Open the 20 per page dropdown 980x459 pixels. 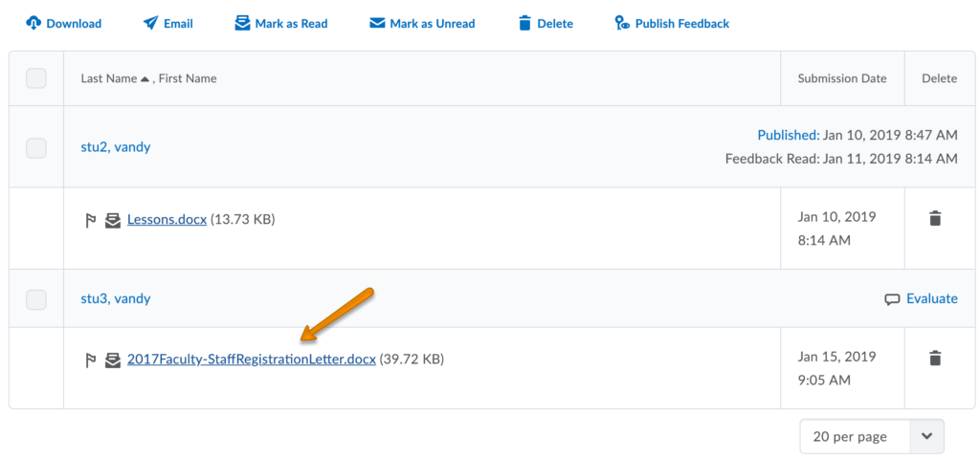pyautogui.click(x=871, y=436)
